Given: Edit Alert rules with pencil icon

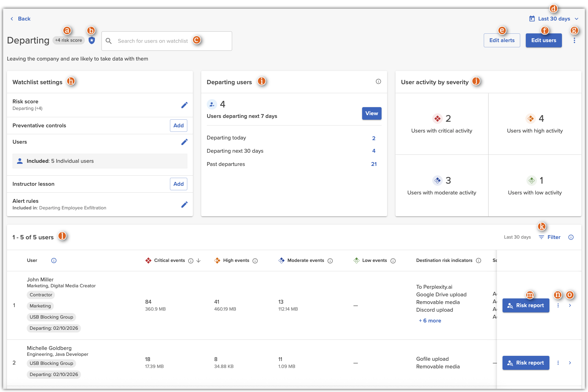Looking at the screenshot, I should coord(185,205).
